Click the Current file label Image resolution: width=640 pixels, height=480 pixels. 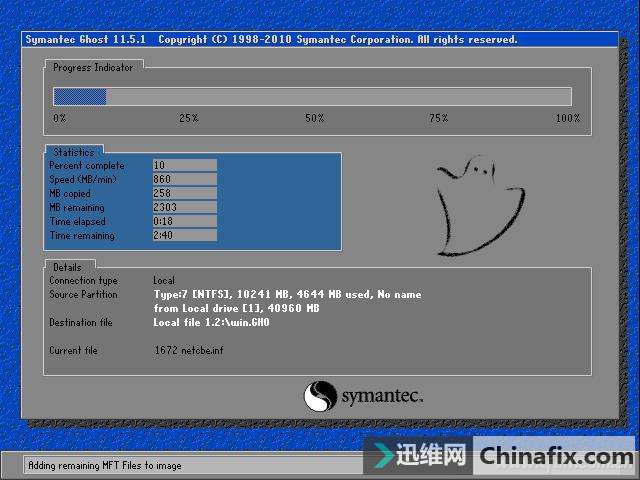pyautogui.click(x=73, y=350)
